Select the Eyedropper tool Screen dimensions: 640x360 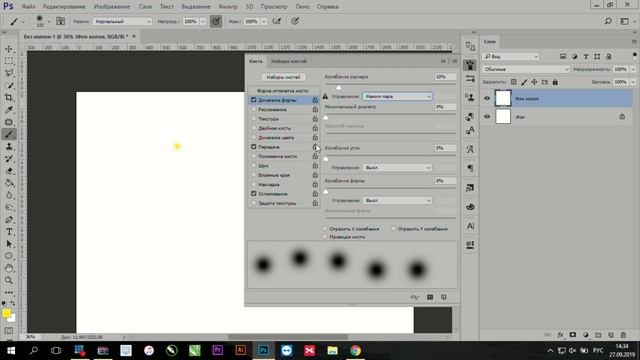point(9,110)
